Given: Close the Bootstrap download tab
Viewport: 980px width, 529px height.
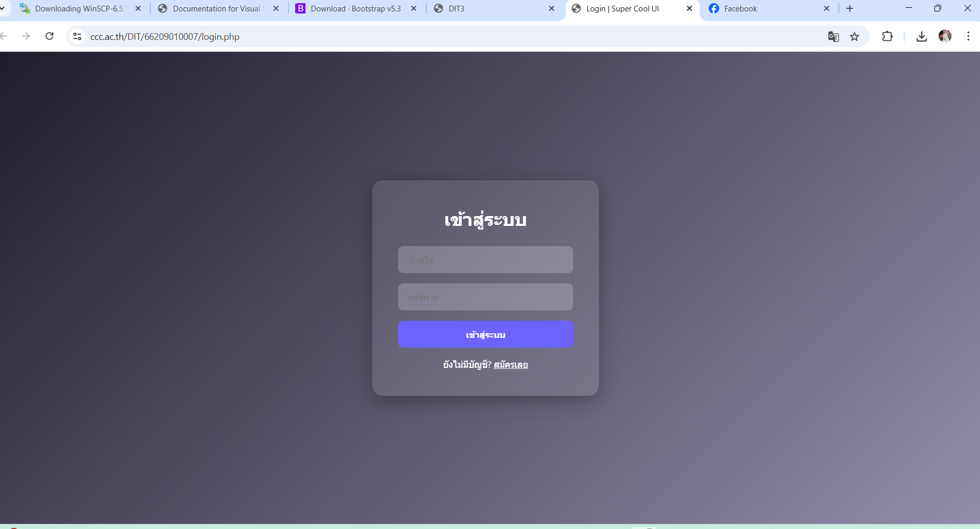Looking at the screenshot, I should tap(414, 8).
